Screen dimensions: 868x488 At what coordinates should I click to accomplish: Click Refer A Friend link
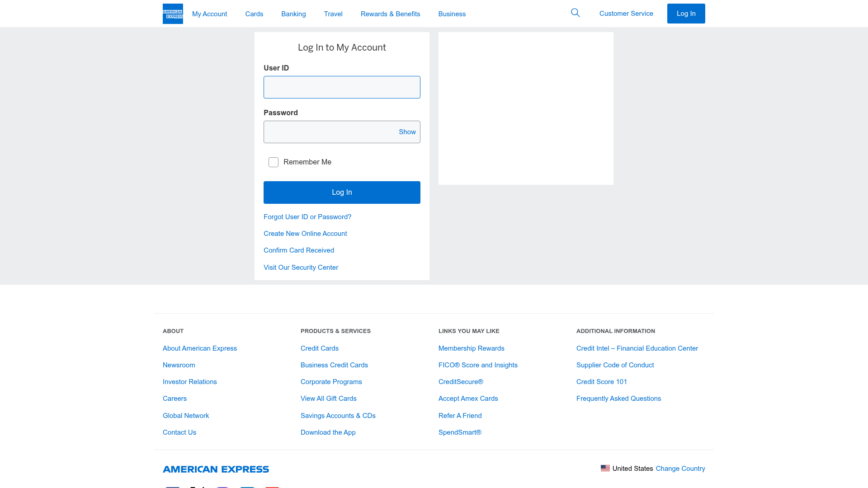point(460,416)
